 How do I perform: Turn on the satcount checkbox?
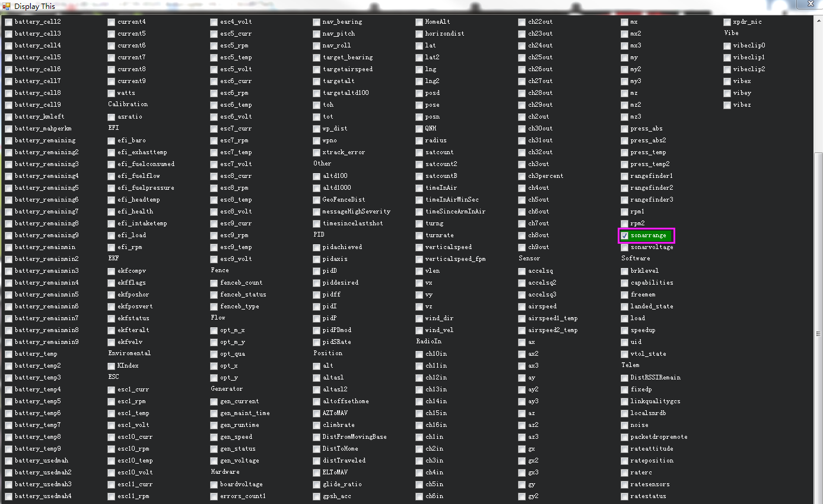click(x=420, y=152)
